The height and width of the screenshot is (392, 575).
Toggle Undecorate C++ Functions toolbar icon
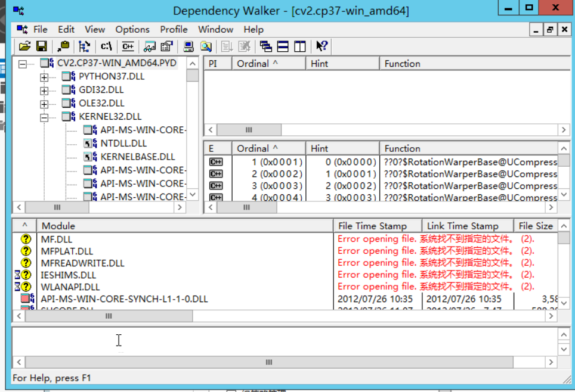pyautogui.click(x=128, y=46)
